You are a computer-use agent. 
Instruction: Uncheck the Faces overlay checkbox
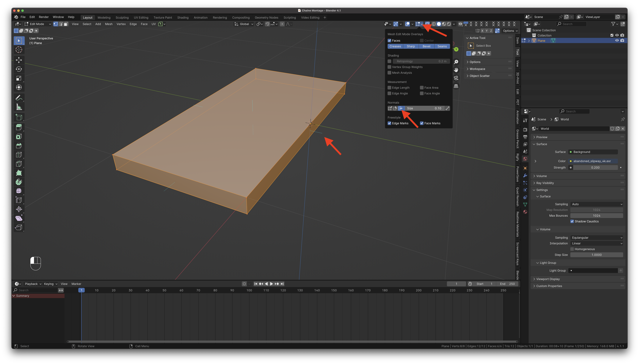[389, 41]
